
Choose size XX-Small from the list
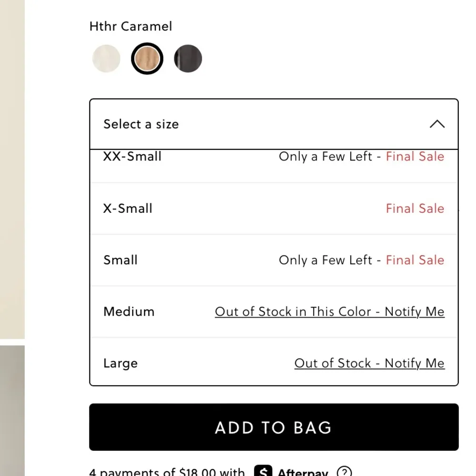132,157
